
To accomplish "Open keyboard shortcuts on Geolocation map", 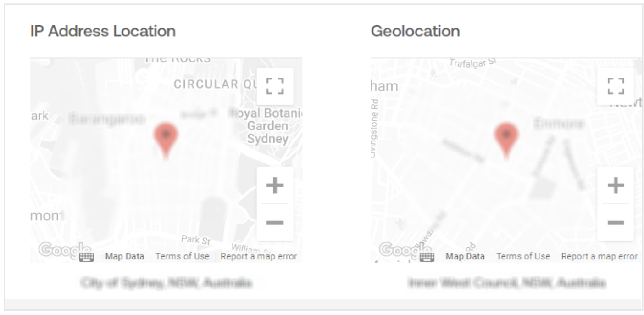I will pos(427,257).
